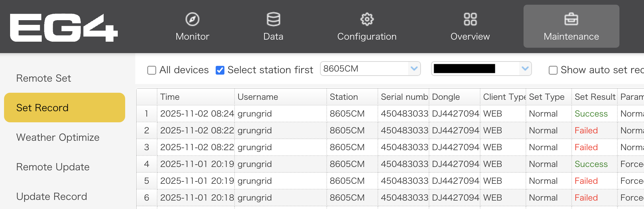
Task: Open Weather Optimize sidebar item
Action: [x=58, y=137]
